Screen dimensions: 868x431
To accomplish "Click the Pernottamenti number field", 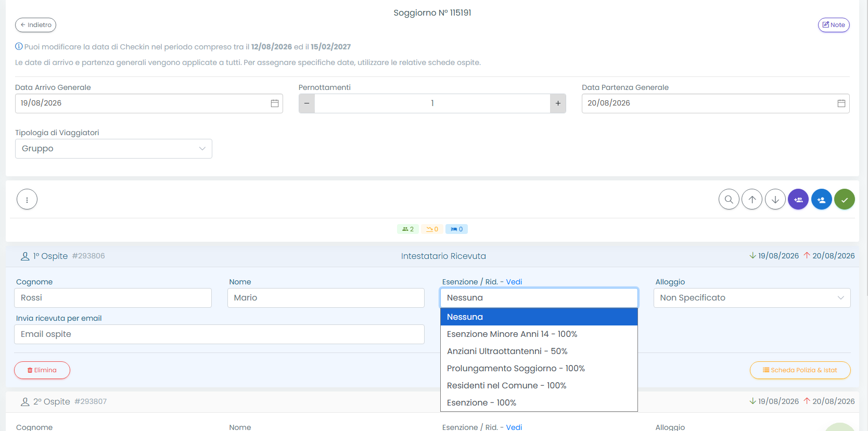I will (x=432, y=103).
